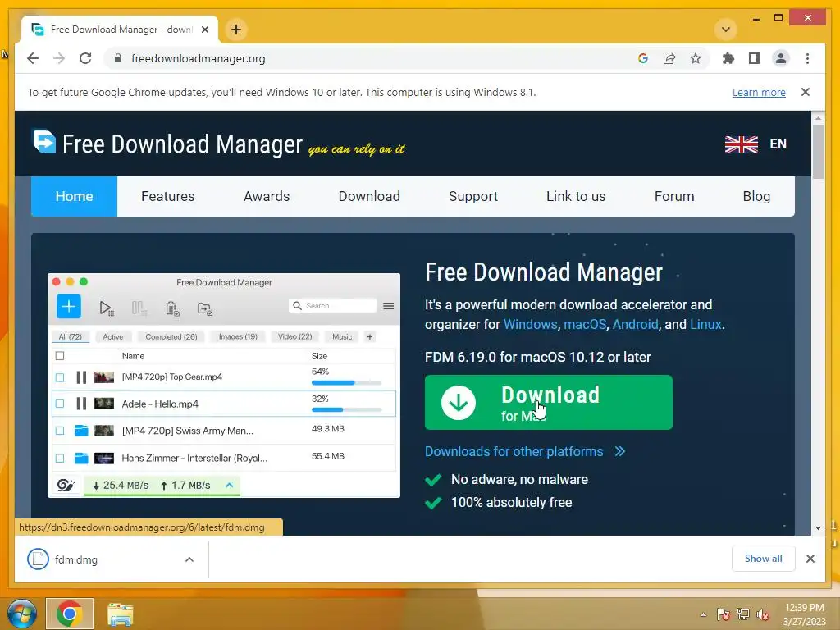Open the hamburger menu in FDM preview
This screenshot has height=630, width=840.
tap(388, 306)
